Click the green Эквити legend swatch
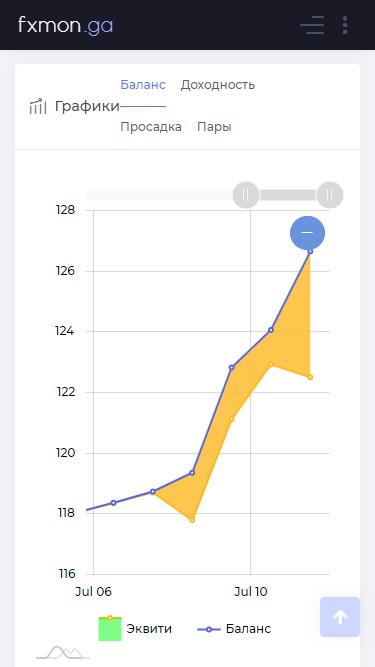375x667 pixels. (x=110, y=628)
